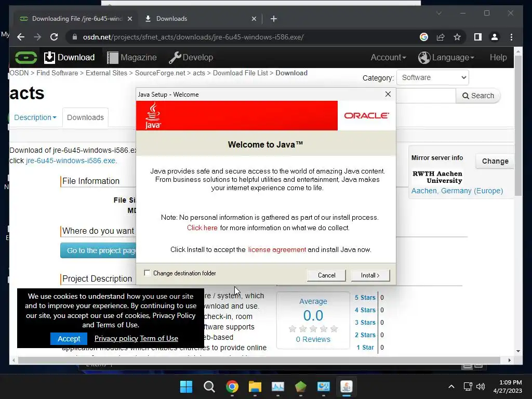Open the Click here information link
The image size is (532, 399).
point(202,228)
